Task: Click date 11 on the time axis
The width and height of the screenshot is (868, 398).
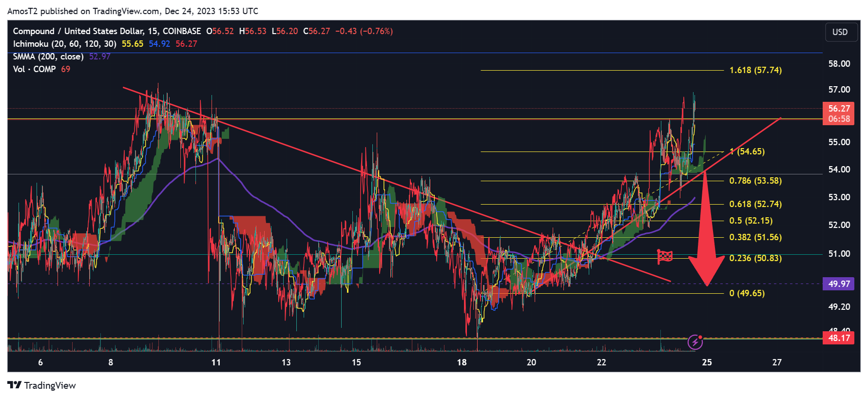Action: pos(216,362)
